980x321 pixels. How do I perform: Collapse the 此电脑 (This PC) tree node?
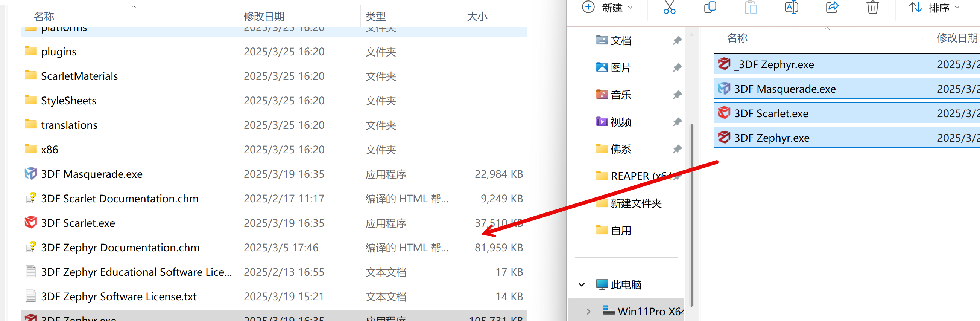tap(581, 284)
